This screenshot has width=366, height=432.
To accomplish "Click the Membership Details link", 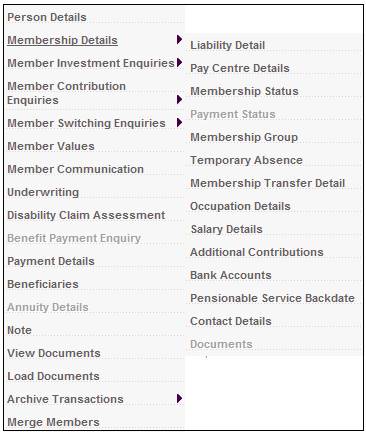I will coord(62,40).
